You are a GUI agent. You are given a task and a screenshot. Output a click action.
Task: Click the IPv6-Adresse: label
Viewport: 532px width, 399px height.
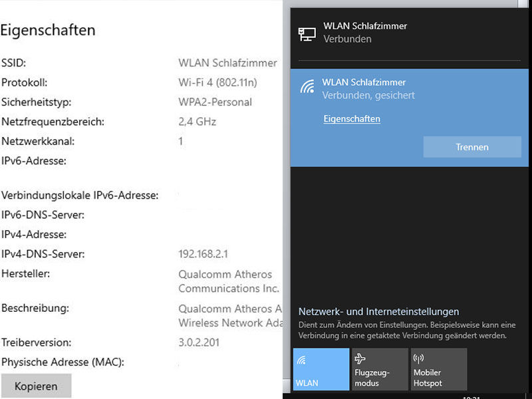34,161
